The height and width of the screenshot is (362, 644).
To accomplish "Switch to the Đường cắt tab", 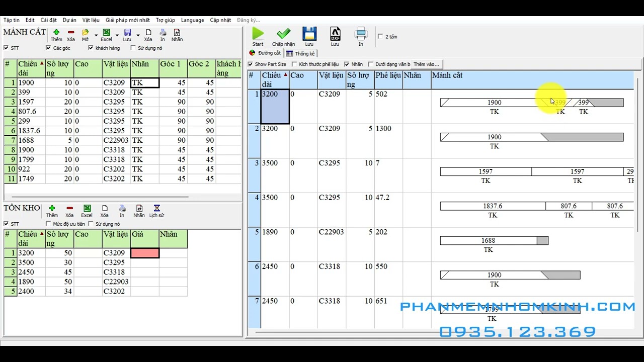I will (x=265, y=53).
